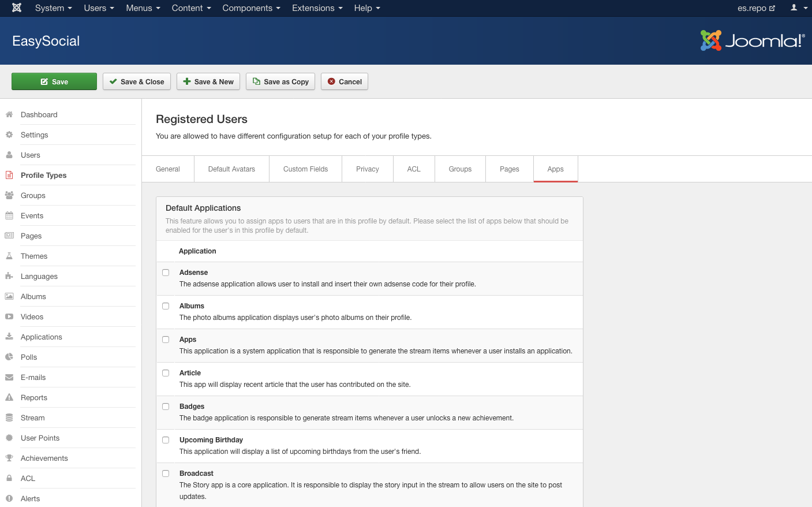
Task: Check the Upcoming Birthday application checkbox
Action: 166,440
